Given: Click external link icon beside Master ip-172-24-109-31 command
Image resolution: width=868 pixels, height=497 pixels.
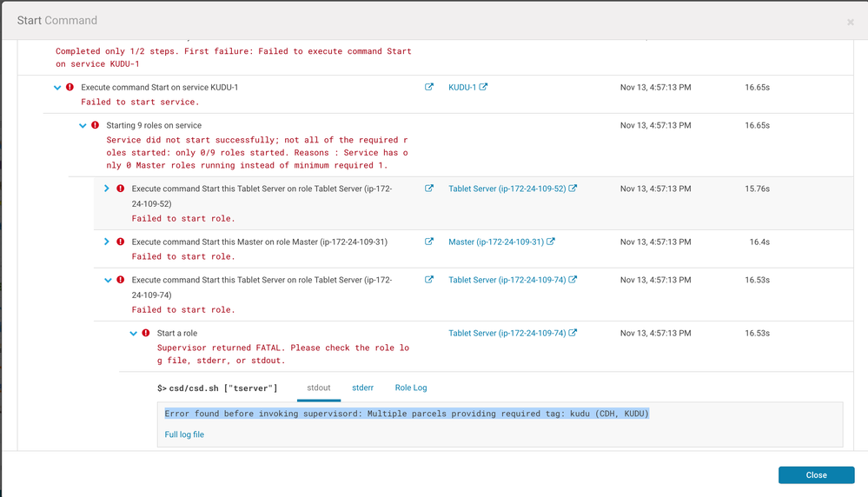Looking at the screenshot, I should 429,242.
